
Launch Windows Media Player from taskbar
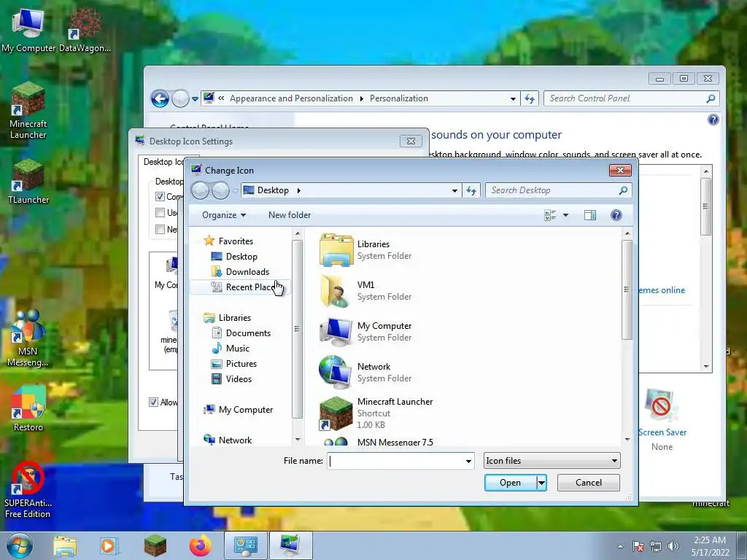(x=109, y=545)
